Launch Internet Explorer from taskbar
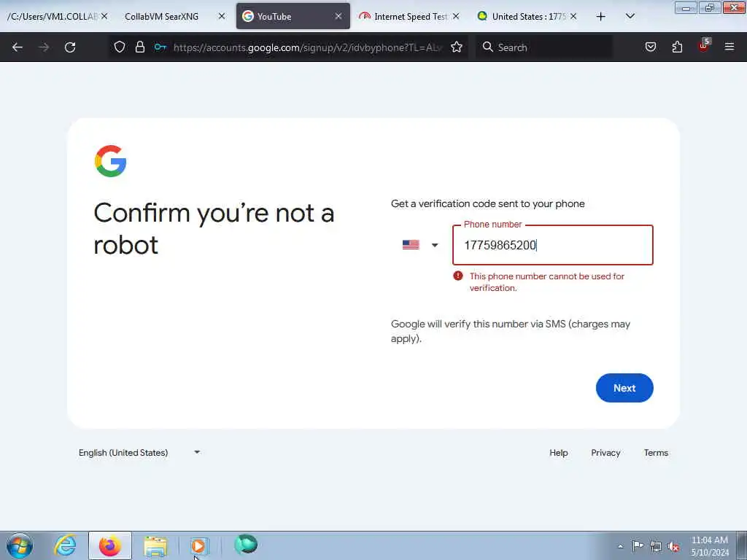Image resolution: width=747 pixels, height=560 pixels. [x=65, y=545]
